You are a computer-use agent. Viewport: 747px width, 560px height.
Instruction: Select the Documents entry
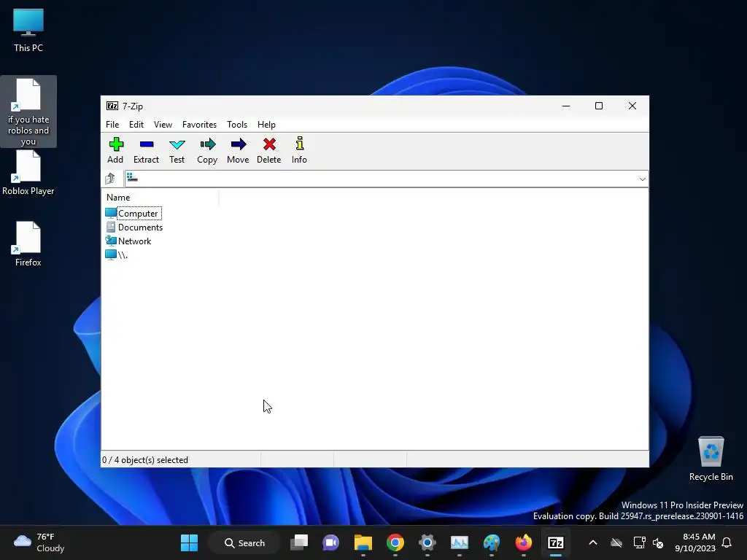[x=134, y=227]
